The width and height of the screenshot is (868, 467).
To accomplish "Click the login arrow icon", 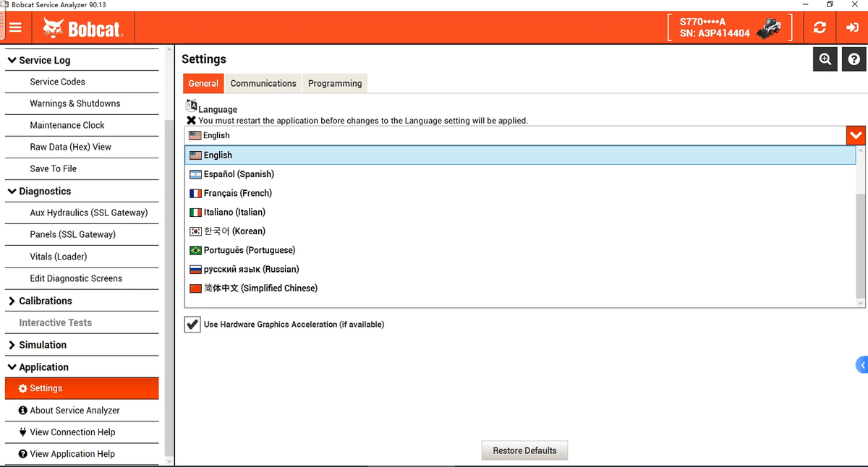I will [x=851, y=27].
